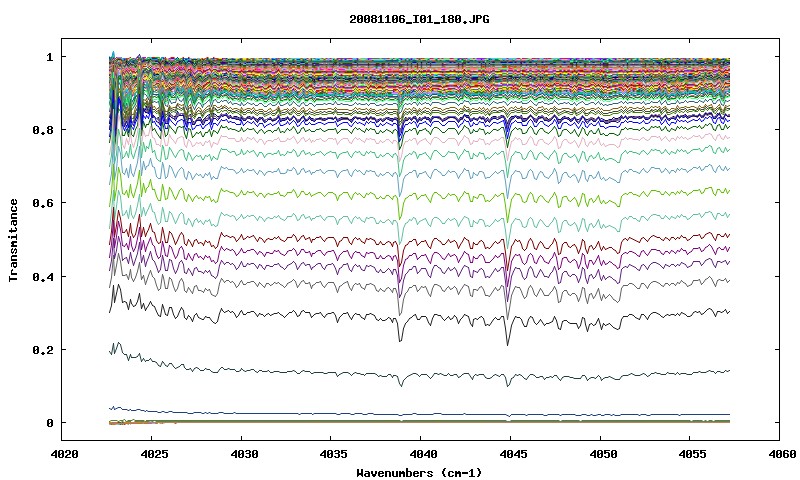Click the y-axis tick label 0.6

(42, 203)
